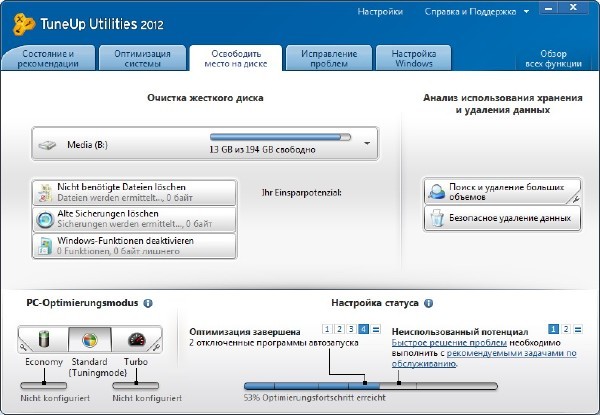Click Nicht benötigte Dateien löschen button
The width and height of the screenshot is (600, 415).
point(135,192)
